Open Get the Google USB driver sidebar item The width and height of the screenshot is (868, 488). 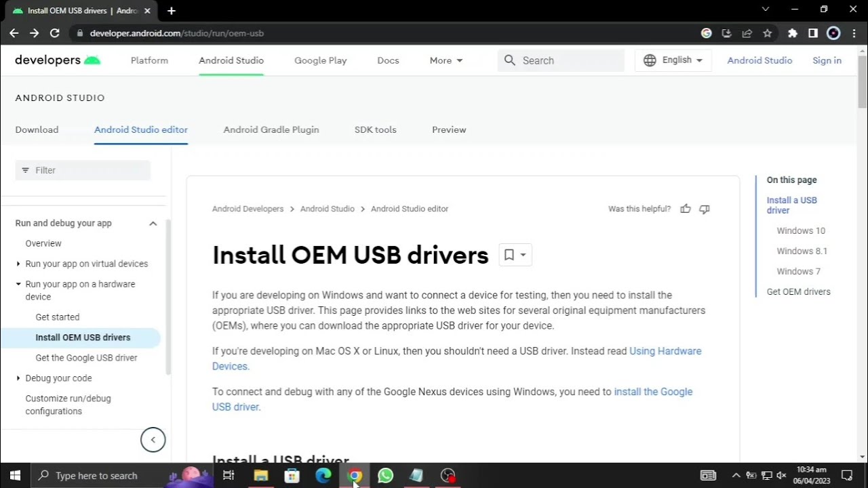(86, 358)
